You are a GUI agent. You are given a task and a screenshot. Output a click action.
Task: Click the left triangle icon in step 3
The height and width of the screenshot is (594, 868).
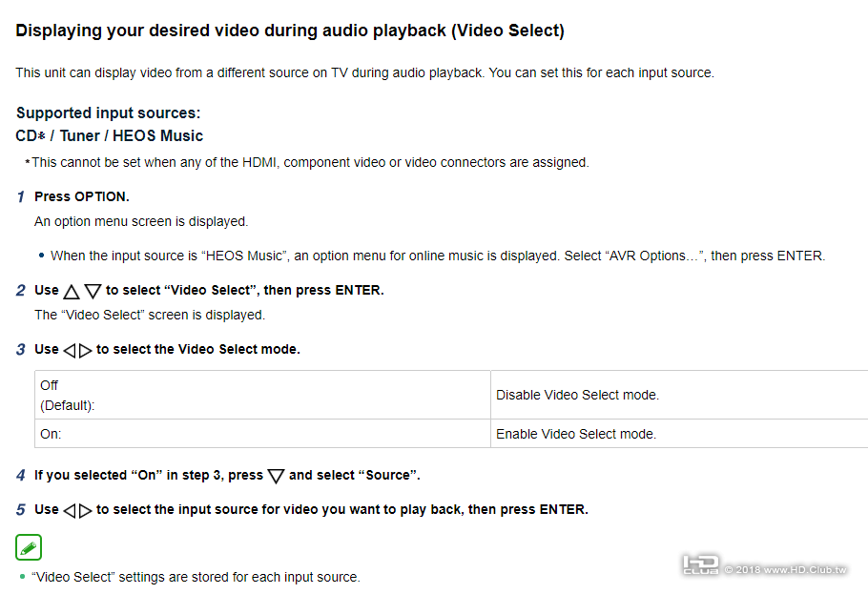click(70, 351)
